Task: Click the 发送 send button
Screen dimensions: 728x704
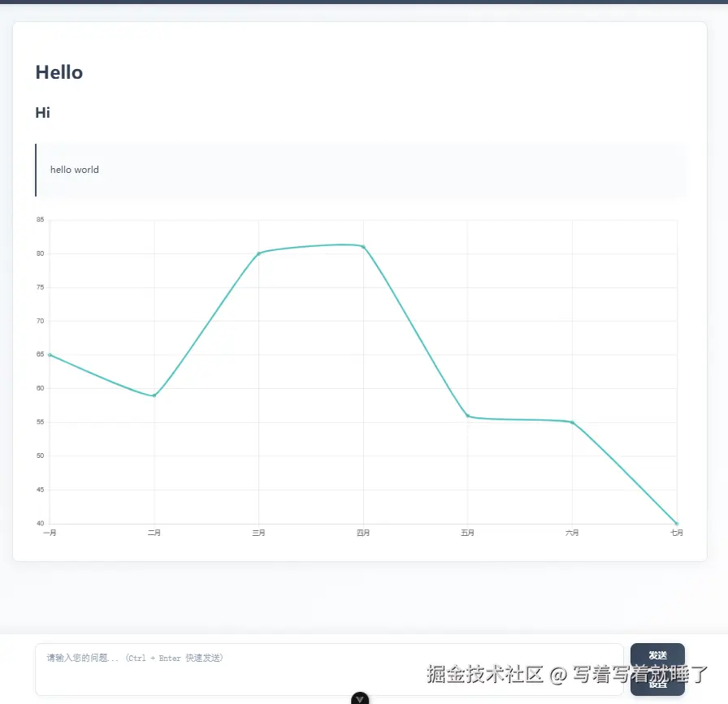Action: pyautogui.click(x=657, y=655)
